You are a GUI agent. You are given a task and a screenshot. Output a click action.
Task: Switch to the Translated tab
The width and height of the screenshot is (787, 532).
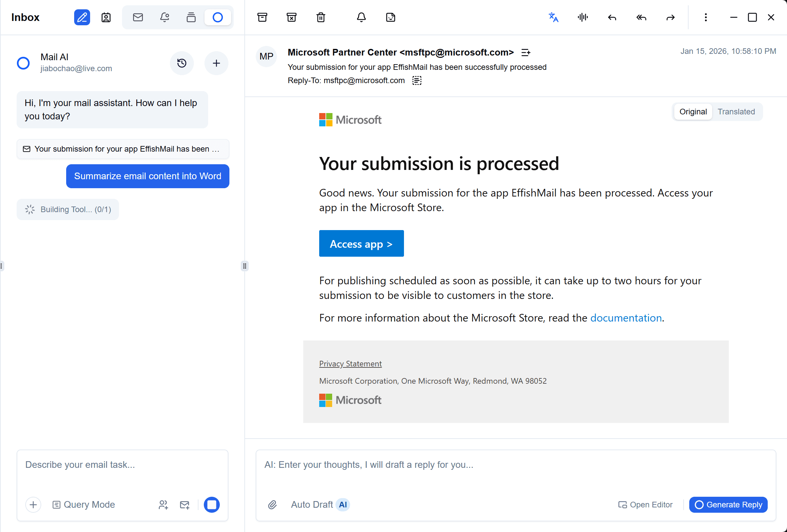click(736, 111)
